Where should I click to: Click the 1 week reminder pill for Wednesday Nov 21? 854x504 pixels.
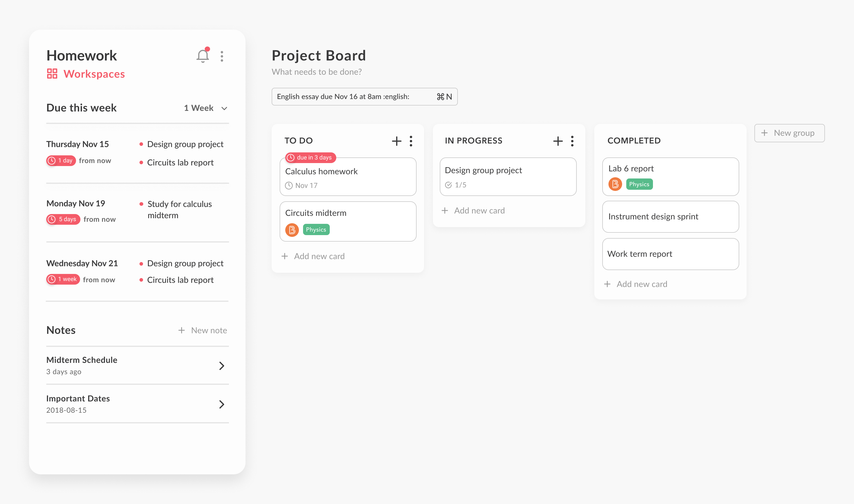pyautogui.click(x=63, y=279)
